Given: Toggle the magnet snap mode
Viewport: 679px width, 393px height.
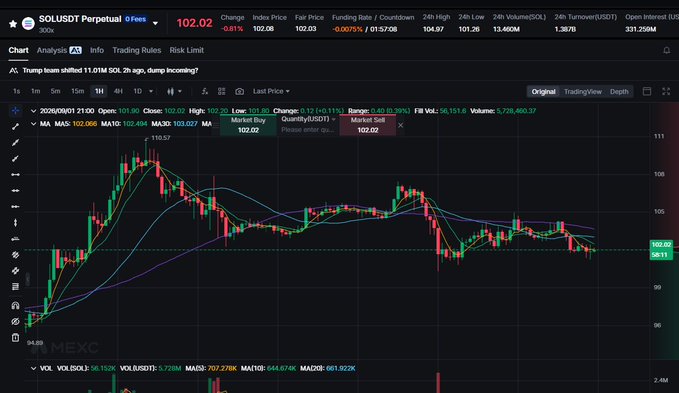Looking at the screenshot, I should pos(15,306).
